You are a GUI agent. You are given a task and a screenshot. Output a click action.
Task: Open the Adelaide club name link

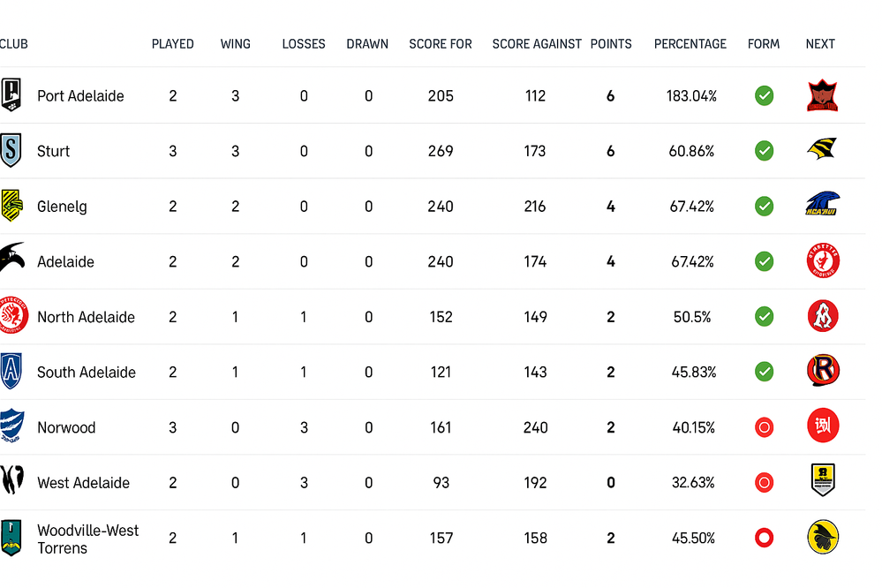[x=66, y=261]
